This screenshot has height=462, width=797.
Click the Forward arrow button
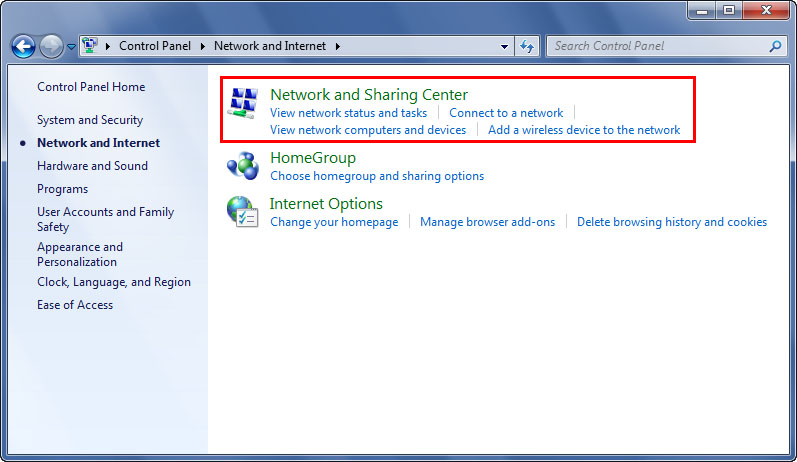(x=51, y=47)
